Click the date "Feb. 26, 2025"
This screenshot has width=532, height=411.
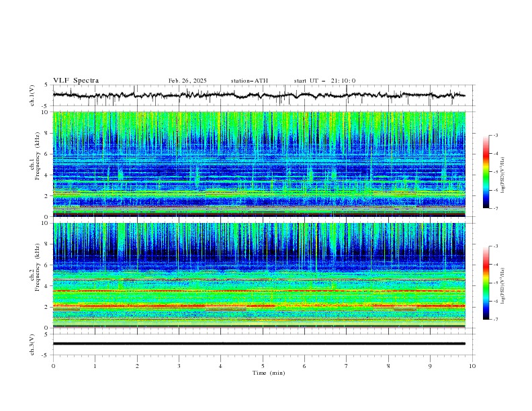[x=187, y=81]
